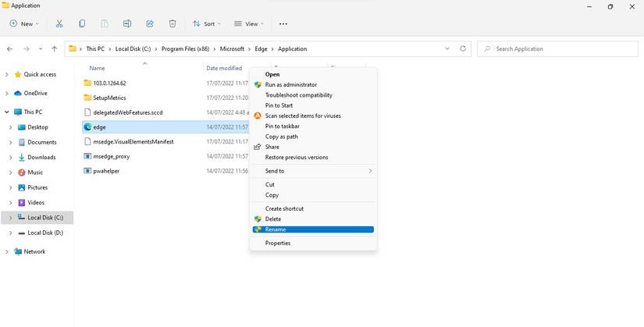Click the shield icon beside Run as administrator
Viewport: 644px width, 327px height.
(x=258, y=84)
